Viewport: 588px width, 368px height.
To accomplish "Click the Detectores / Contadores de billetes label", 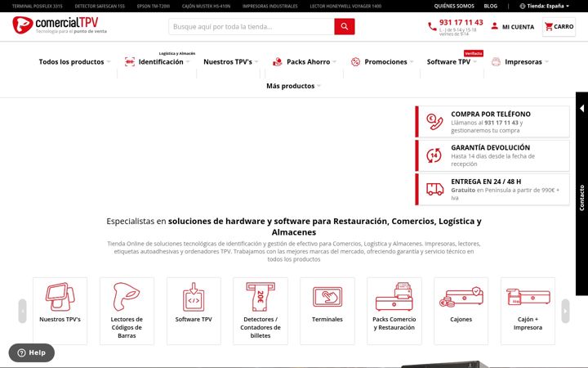I will point(261,327).
